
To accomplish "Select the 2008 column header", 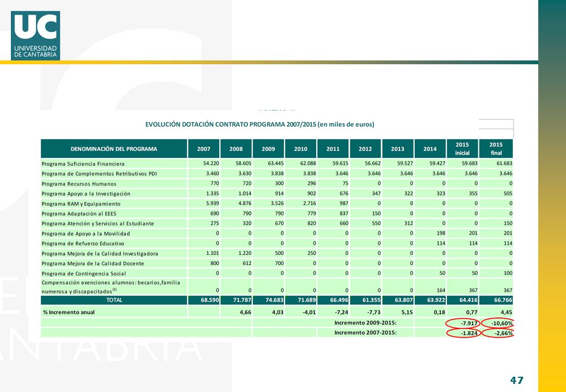I will 236,149.
